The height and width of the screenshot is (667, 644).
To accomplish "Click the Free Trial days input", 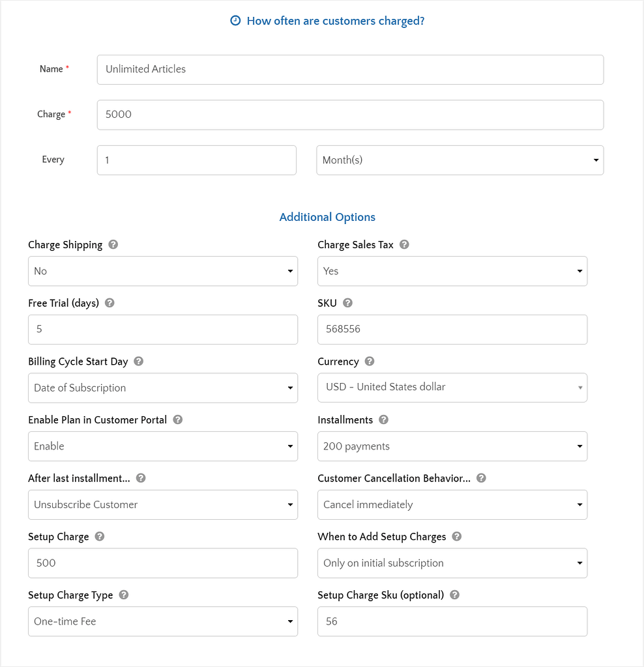I will coord(163,330).
